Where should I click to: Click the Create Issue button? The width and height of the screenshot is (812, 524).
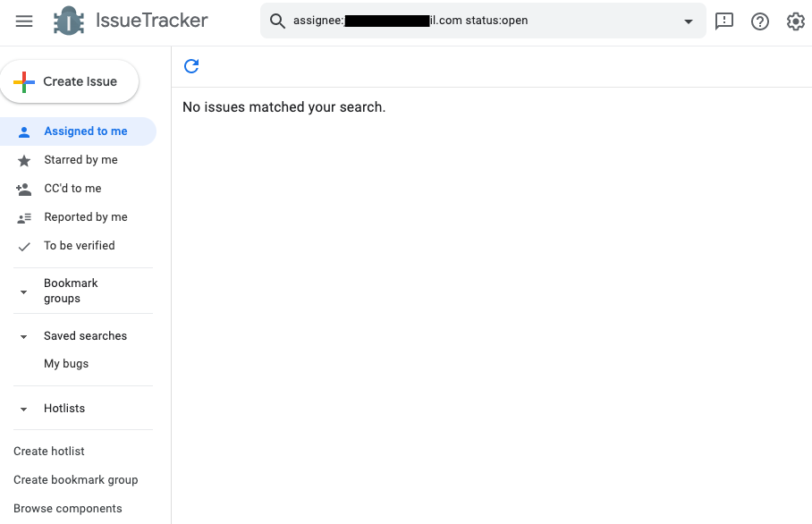69,81
